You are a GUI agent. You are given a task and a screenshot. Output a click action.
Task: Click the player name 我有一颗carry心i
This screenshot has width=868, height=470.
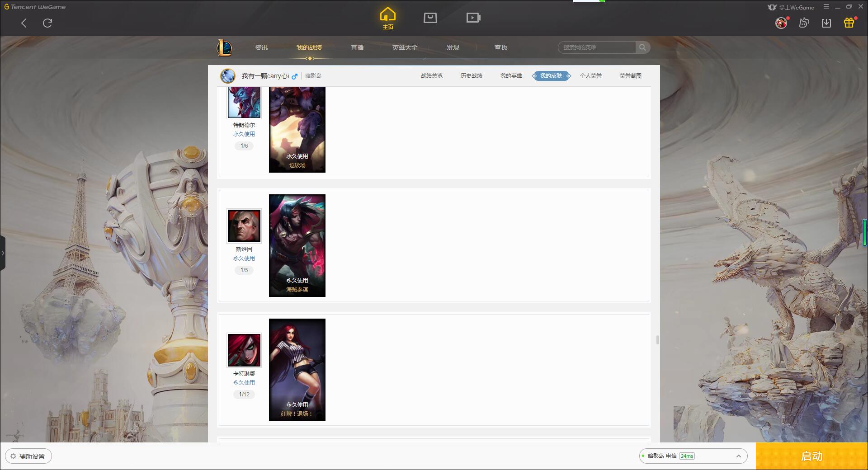pos(265,76)
